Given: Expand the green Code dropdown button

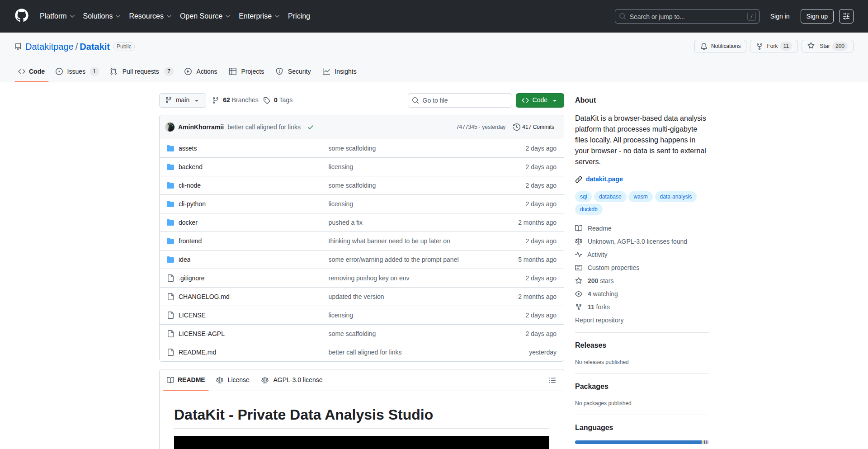Looking at the screenshot, I should [539, 100].
